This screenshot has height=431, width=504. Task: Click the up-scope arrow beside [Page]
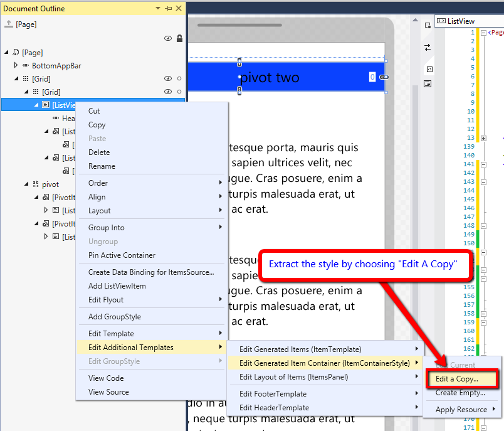coord(8,24)
